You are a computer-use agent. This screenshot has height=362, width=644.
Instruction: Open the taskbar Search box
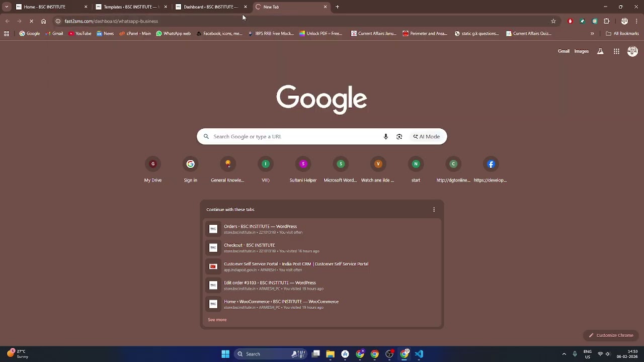(x=270, y=354)
